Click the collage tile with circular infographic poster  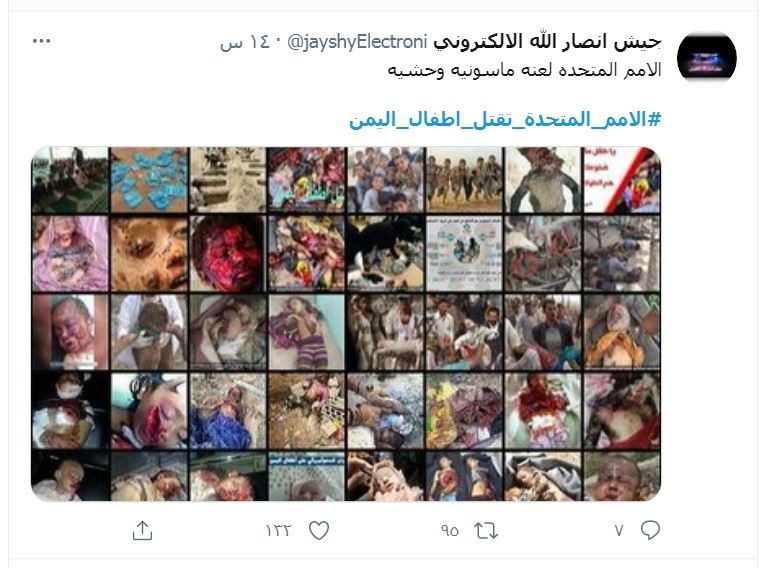tap(464, 253)
